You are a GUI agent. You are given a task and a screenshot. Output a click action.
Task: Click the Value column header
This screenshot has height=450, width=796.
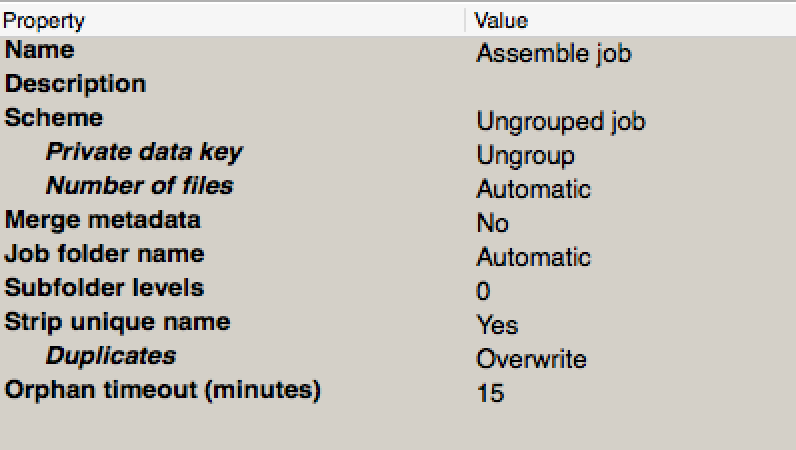click(501, 20)
